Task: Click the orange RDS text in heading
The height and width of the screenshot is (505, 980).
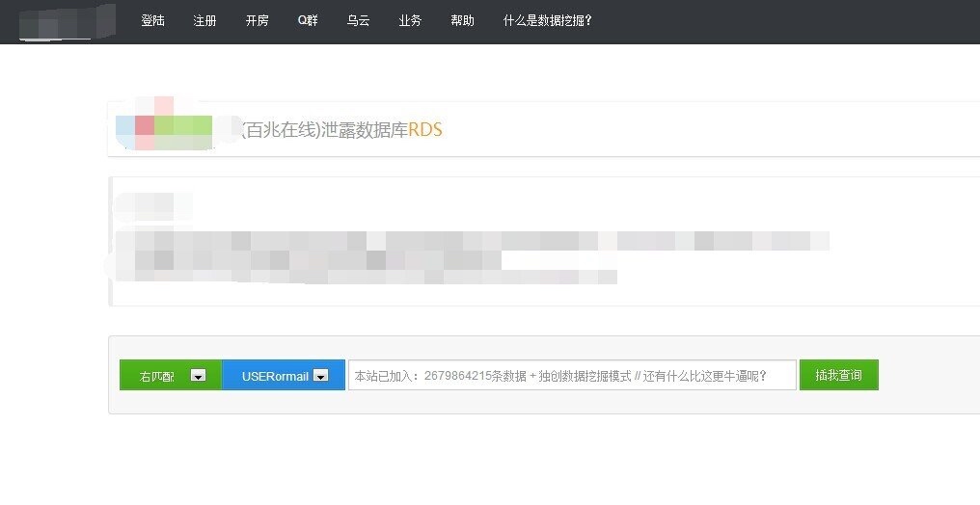Action: coord(425,129)
